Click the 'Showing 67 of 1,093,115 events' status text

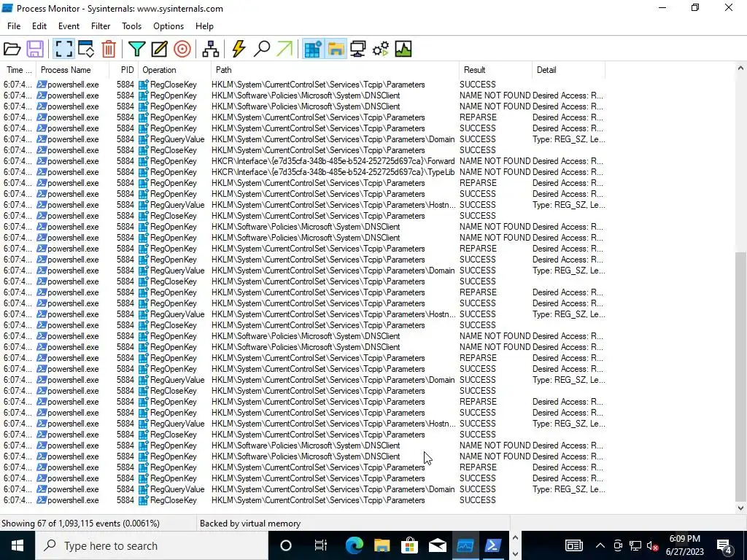click(80, 524)
